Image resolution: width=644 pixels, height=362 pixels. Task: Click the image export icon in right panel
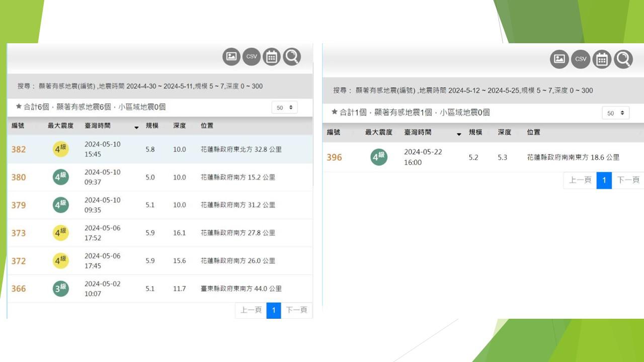click(559, 59)
